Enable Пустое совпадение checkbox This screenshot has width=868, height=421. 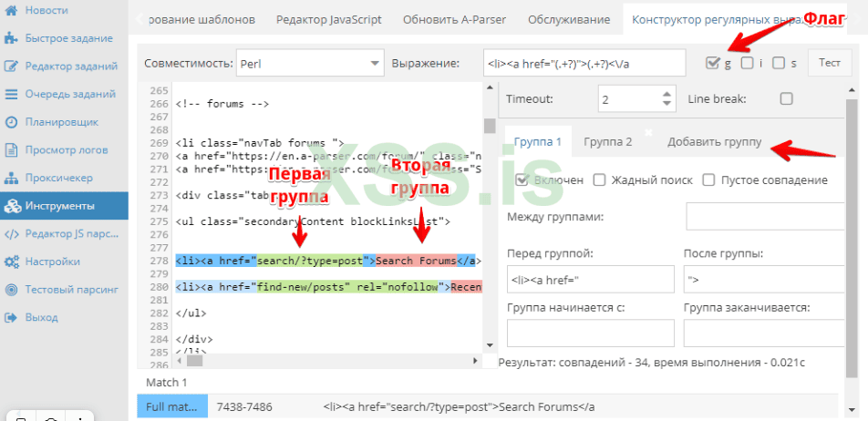[708, 180]
